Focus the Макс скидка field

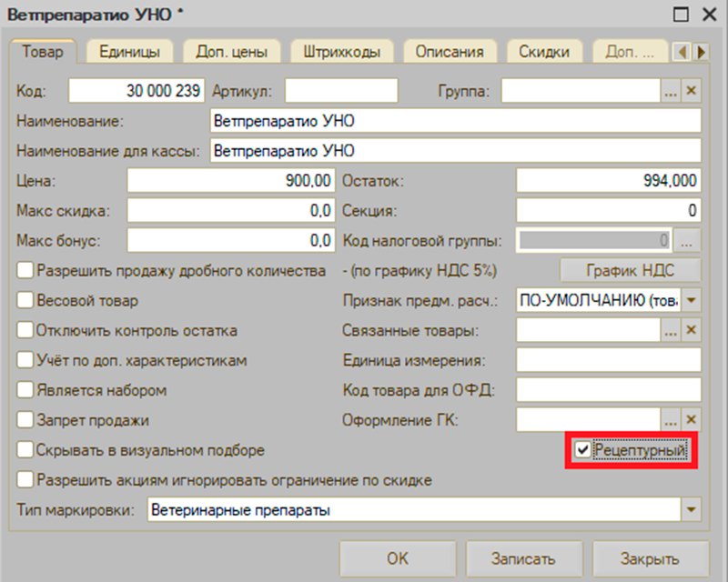pos(231,210)
